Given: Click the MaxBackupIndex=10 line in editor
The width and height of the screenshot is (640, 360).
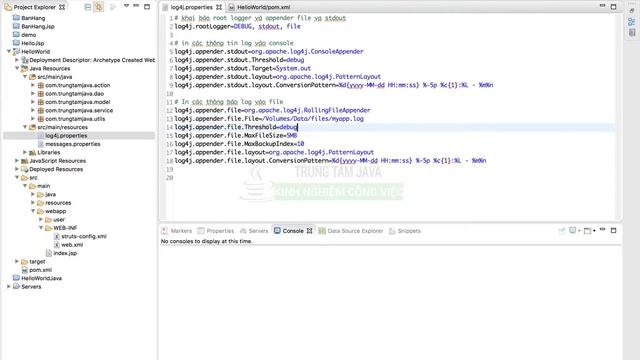Looking at the screenshot, I should coord(240,144).
